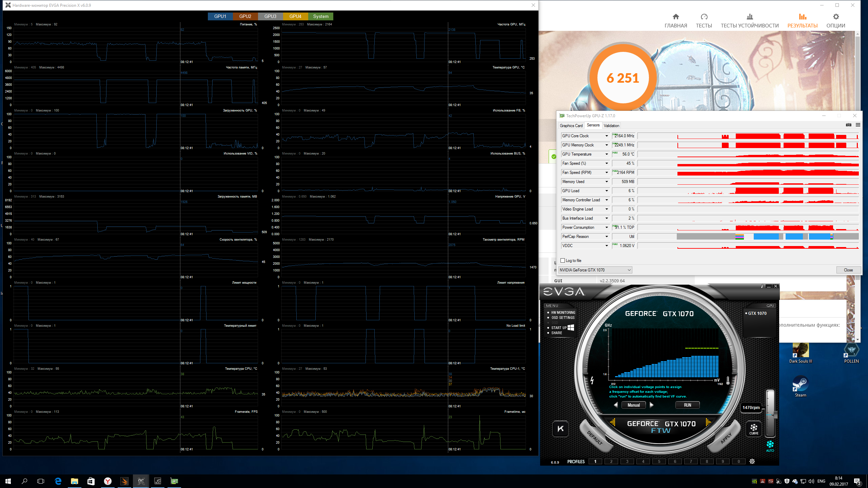
Task: Open the NVIDIA GeForce GTX 1070 combo box
Action: tap(595, 270)
